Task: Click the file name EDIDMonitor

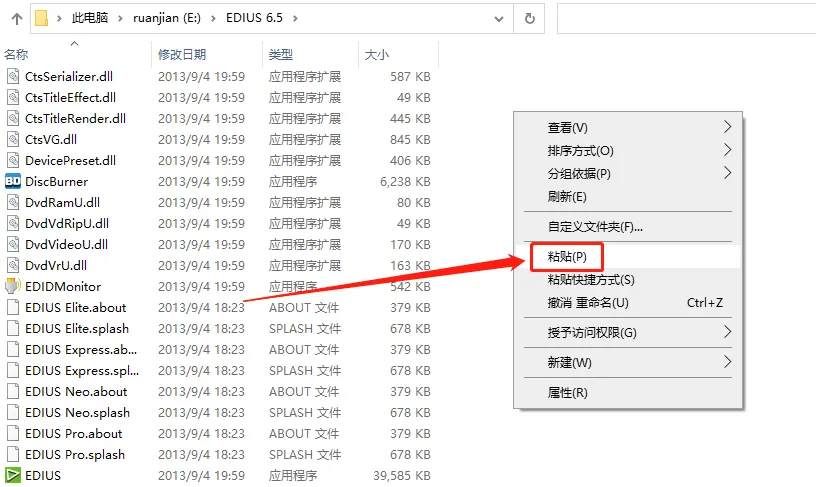Action: [63, 287]
